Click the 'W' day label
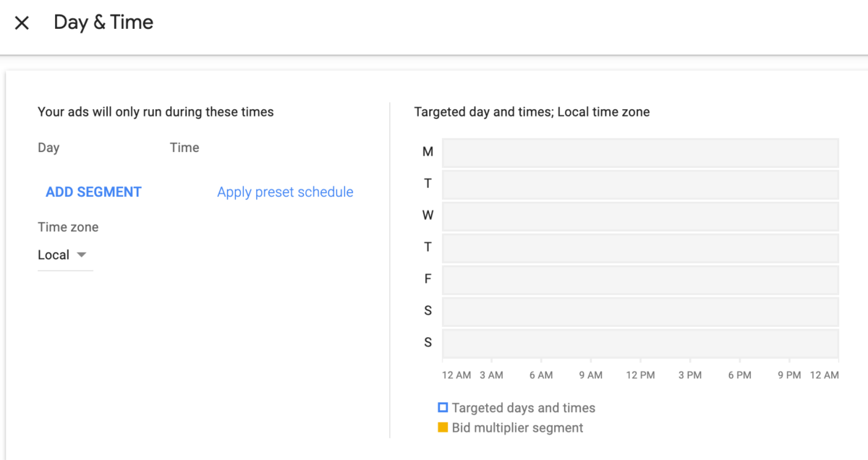 [x=427, y=216]
